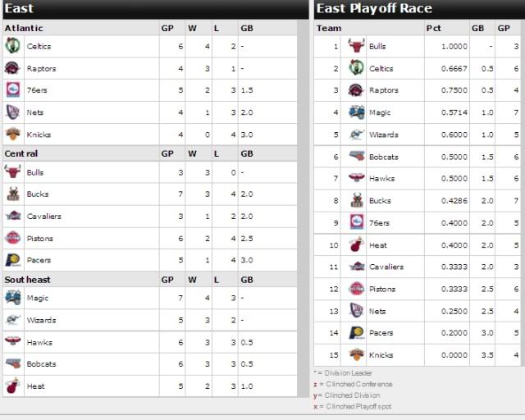Click the Bobcats logo in Southeast division
The image size is (525, 420).
click(x=13, y=363)
